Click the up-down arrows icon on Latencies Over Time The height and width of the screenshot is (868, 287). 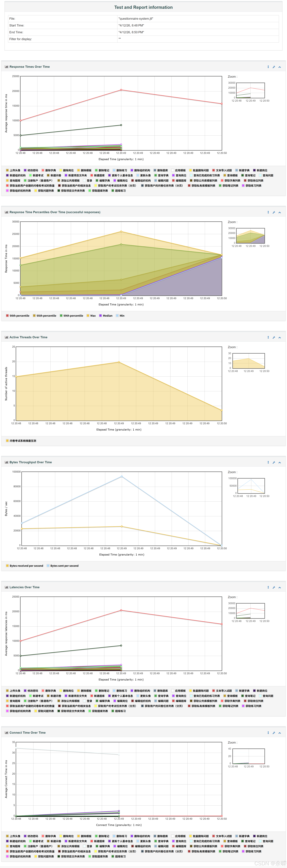[268, 587]
